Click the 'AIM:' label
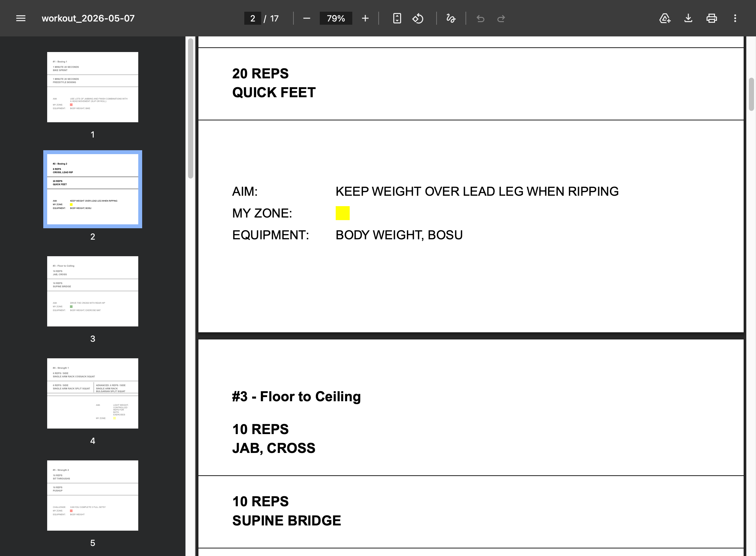 click(x=245, y=192)
